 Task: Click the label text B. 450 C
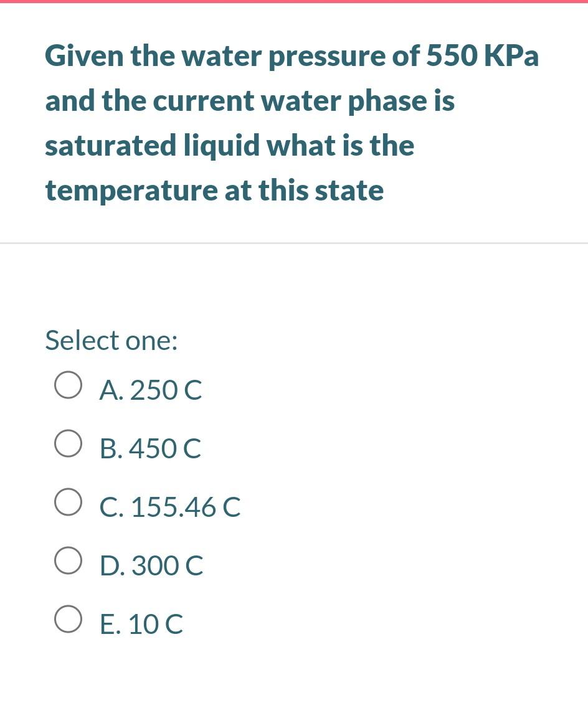click(149, 448)
